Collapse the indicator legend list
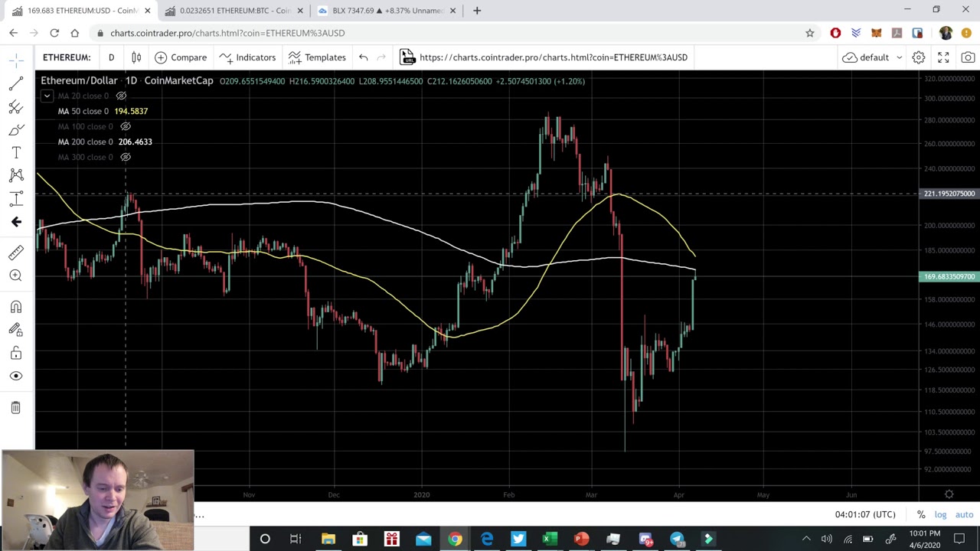The image size is (980, 551). (x=47, y=96)
